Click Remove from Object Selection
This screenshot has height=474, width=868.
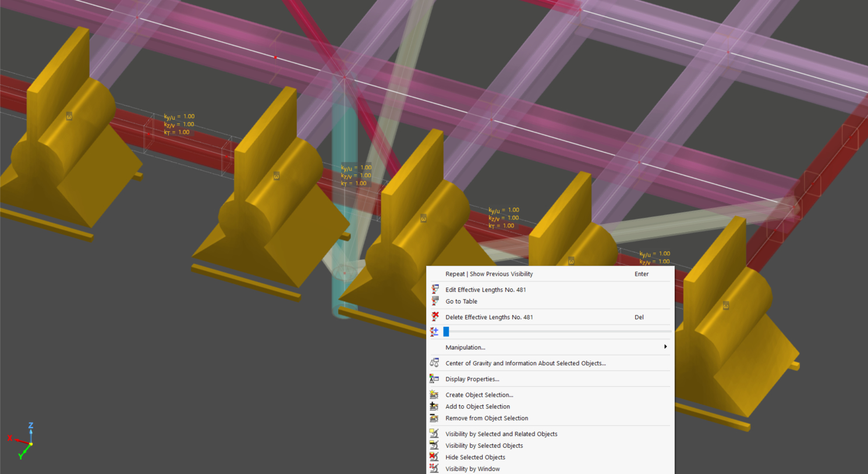coord(486,418)
